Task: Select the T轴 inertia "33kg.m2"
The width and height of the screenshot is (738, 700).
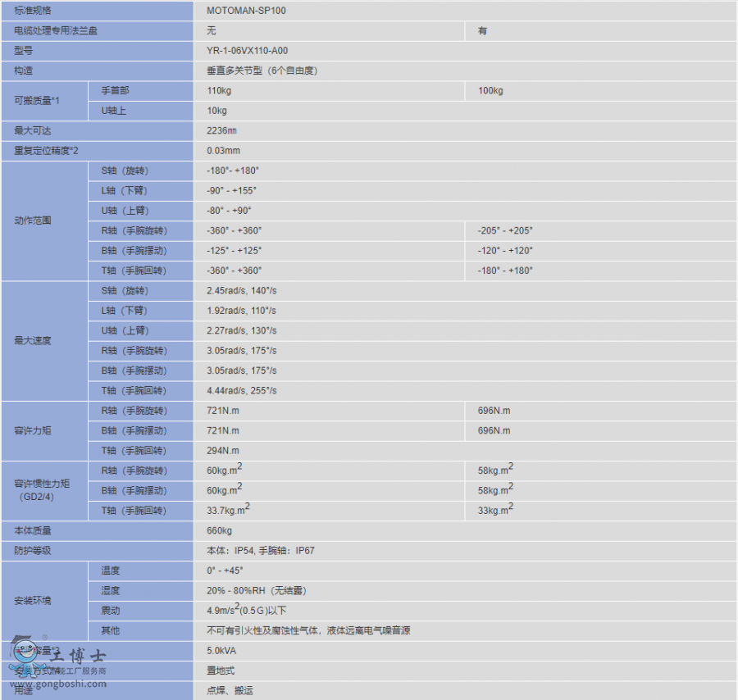Action: (x=495, y=510)
